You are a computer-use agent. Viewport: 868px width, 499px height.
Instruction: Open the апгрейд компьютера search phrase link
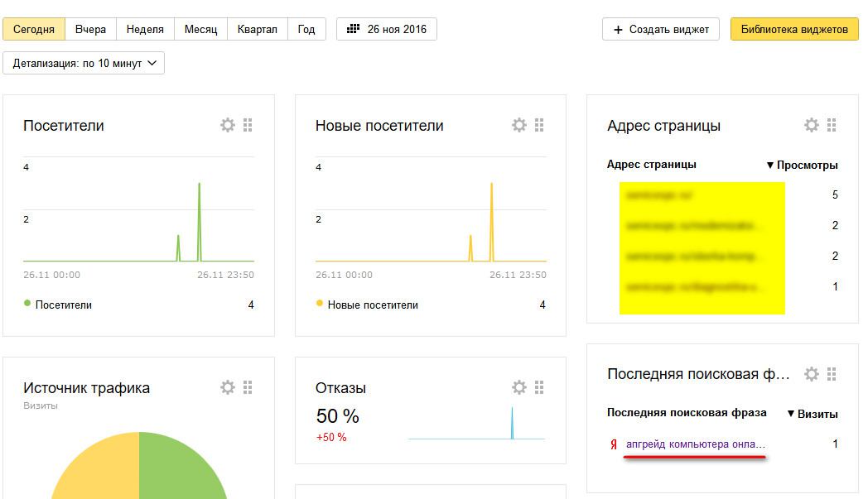(x=695, y=444)
